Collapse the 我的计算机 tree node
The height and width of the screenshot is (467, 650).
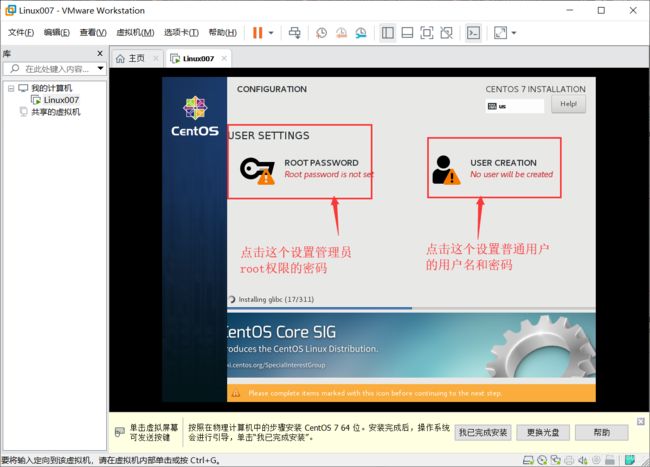tap(11, 88)
